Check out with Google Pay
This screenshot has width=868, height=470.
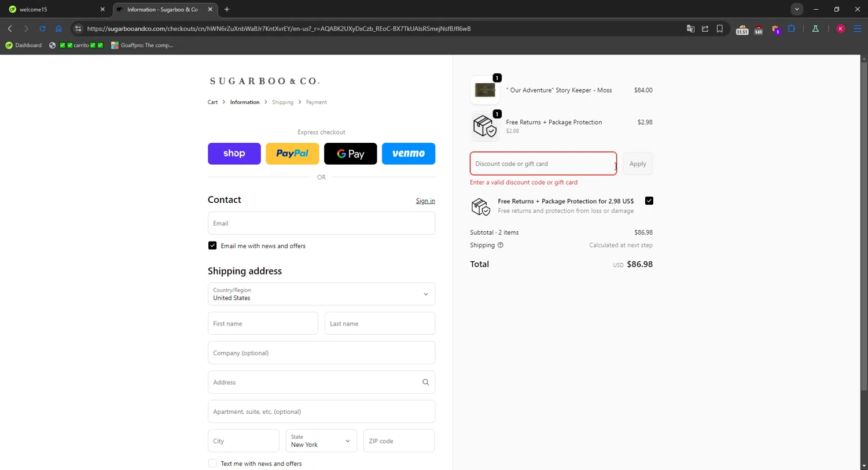point(351,154)
